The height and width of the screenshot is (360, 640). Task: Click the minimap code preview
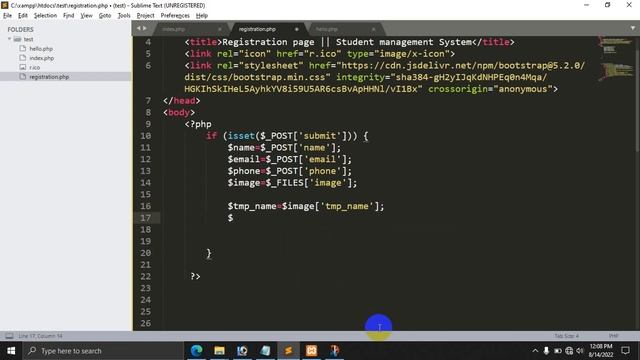point(616,59)
